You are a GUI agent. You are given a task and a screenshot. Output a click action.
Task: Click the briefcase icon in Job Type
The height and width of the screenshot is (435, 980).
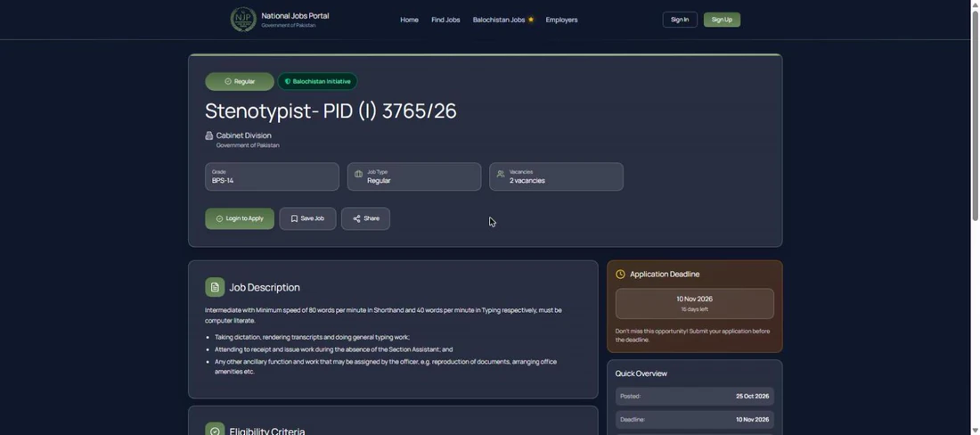pyautogui.click(x=358, y=175)
